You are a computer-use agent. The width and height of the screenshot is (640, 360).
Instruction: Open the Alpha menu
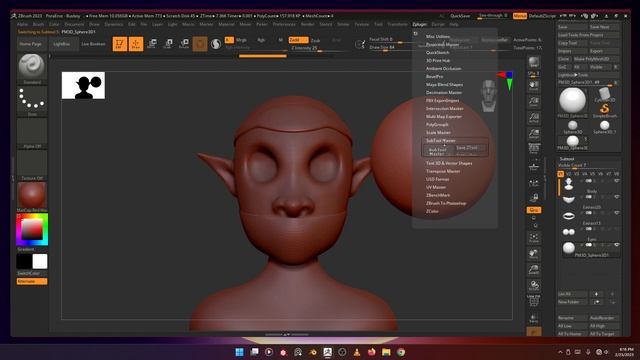[22, 24]
